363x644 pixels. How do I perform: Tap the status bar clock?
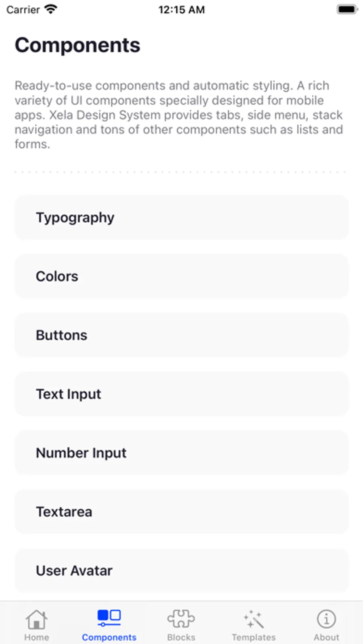coord(181,10)
